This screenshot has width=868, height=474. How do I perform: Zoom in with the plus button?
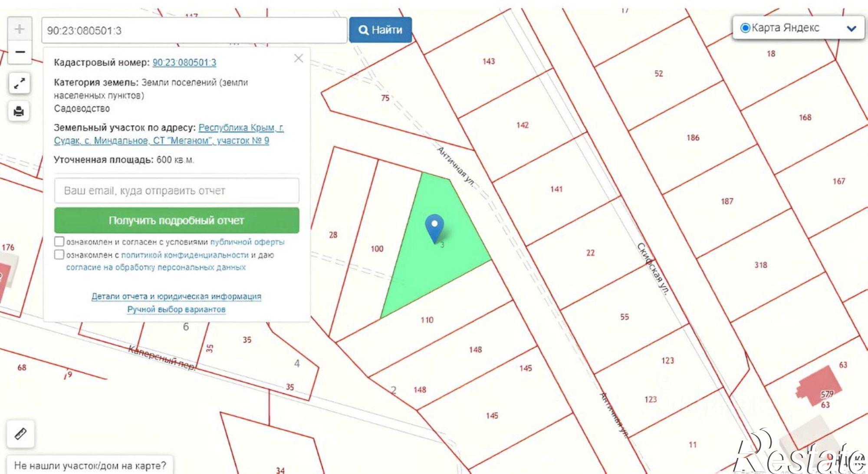pos(20,29)
